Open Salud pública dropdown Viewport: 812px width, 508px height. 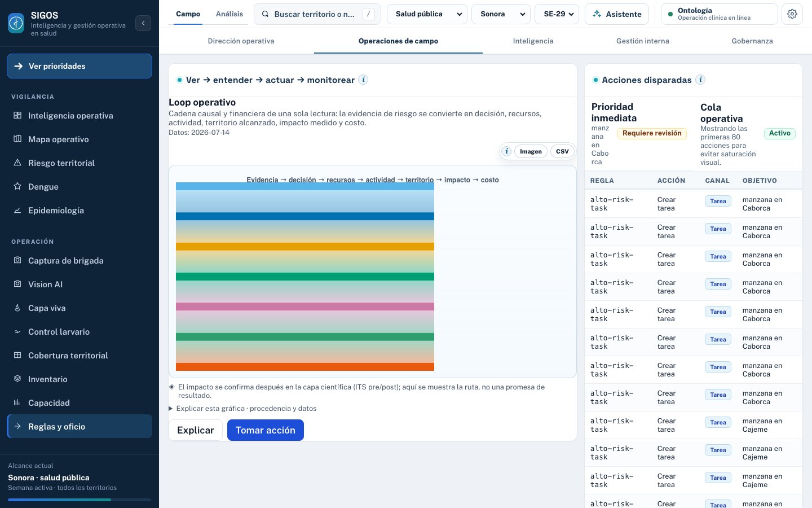(427, 14)
